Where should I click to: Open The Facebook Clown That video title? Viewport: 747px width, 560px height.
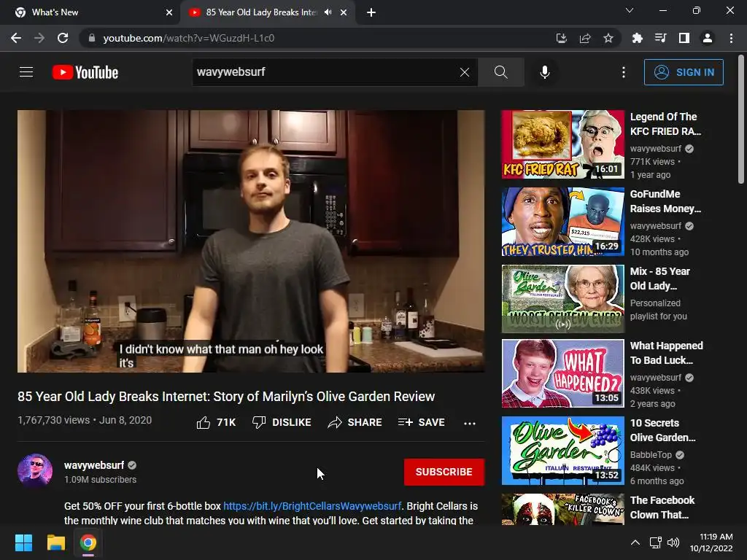pos(662,507)
